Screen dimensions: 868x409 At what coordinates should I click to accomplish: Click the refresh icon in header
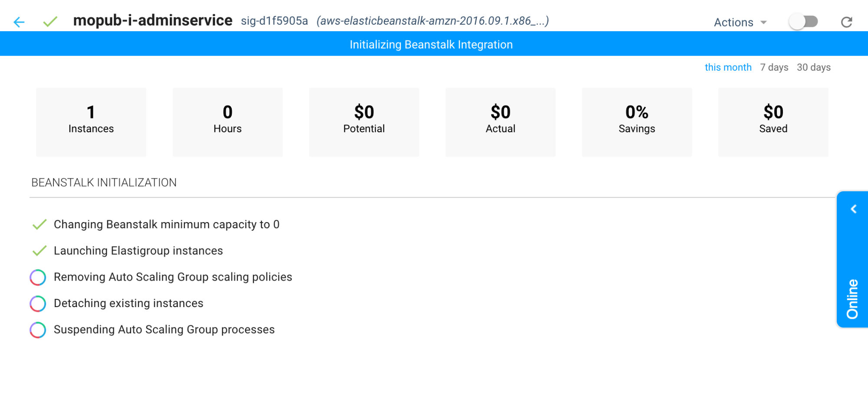click(x=846, y=22)
